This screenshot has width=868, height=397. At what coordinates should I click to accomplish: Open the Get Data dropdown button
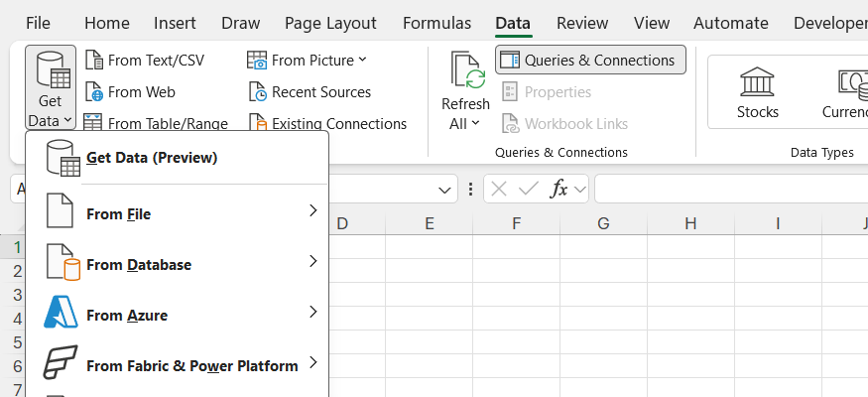[51, 87]
